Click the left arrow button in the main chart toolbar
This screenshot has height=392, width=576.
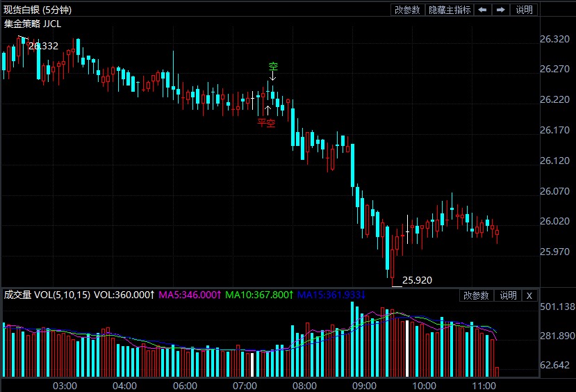tap(482, 10)
